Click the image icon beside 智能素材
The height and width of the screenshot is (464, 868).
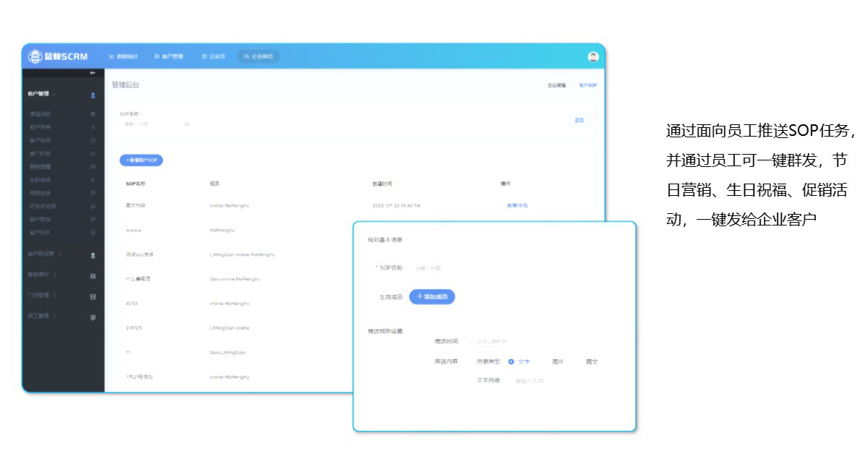click(93, 275)
